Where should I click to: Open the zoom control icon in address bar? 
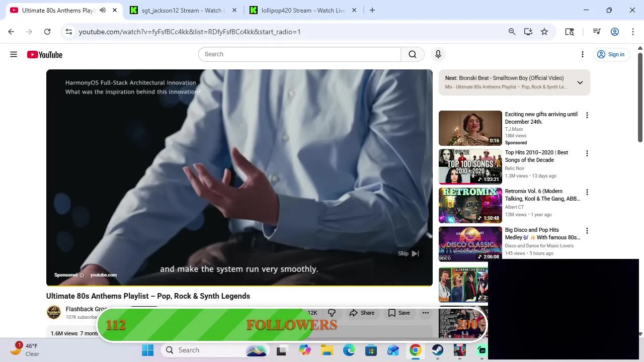[512, 32]
